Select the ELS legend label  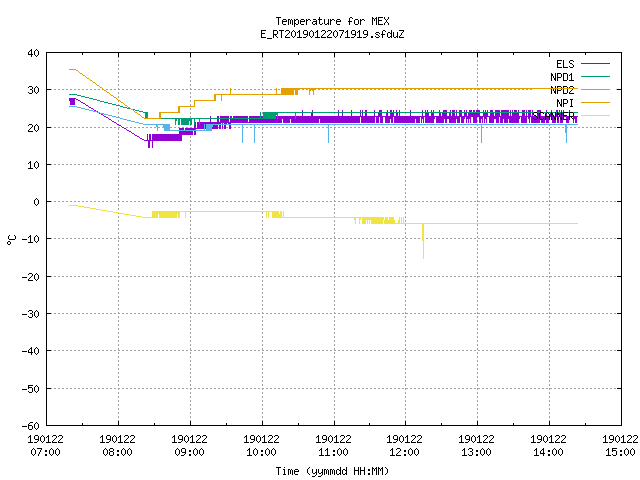click(565, 64)
